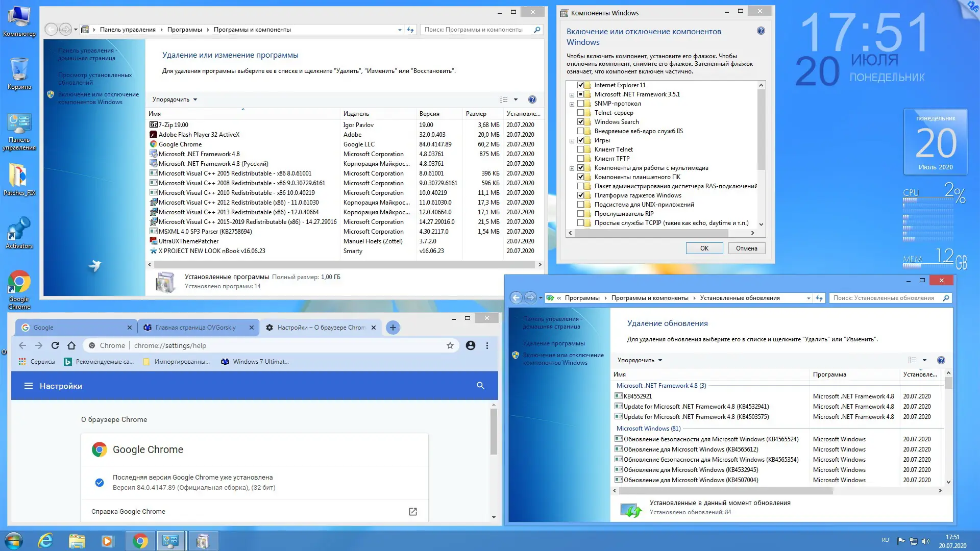Image resolution: width=980 pixels, height=551 pixels.
Task: Click OK in Windows Components dialog
Action: tap(704, 248)
